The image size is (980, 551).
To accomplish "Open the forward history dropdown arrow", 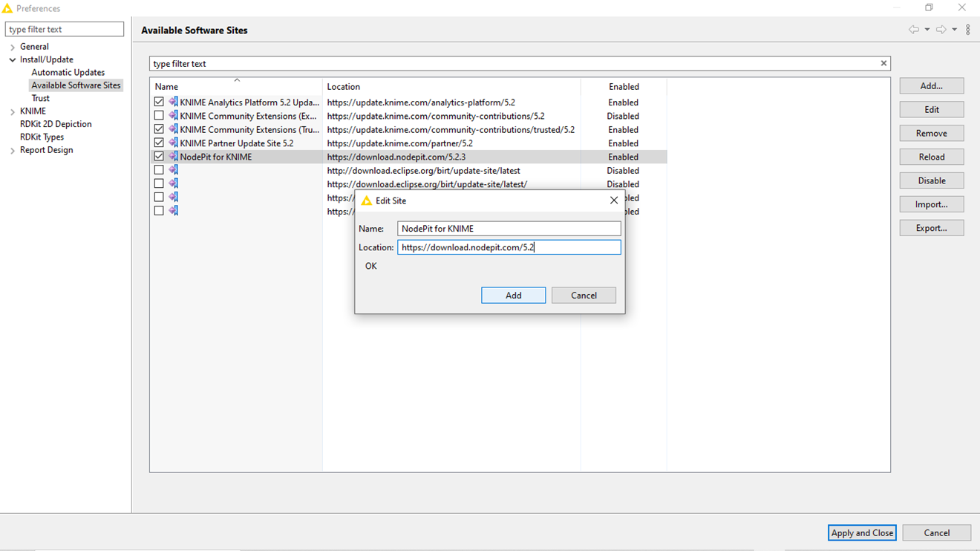I will click(x=955, y=30).
